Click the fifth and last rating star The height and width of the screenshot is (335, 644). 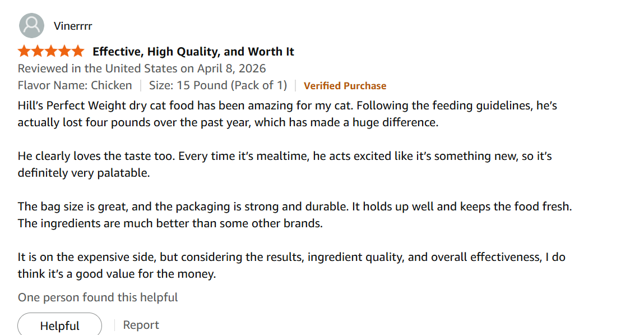point(78,52)
